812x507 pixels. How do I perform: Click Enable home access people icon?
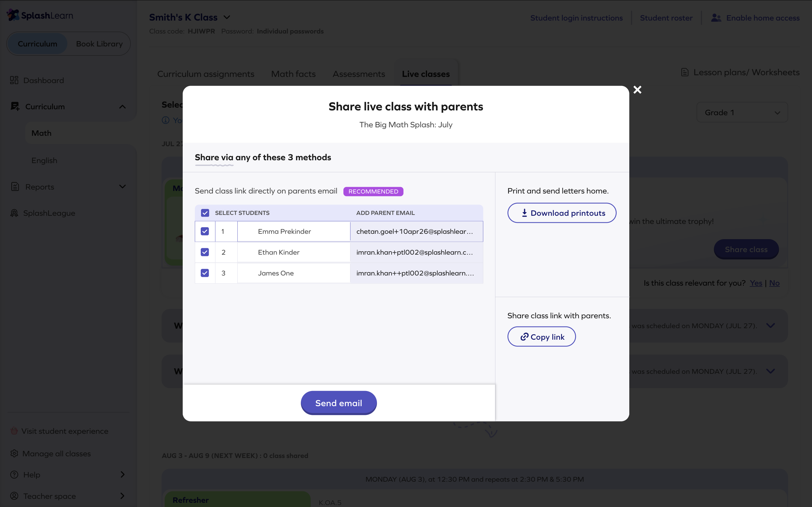[x=716, y=18]
